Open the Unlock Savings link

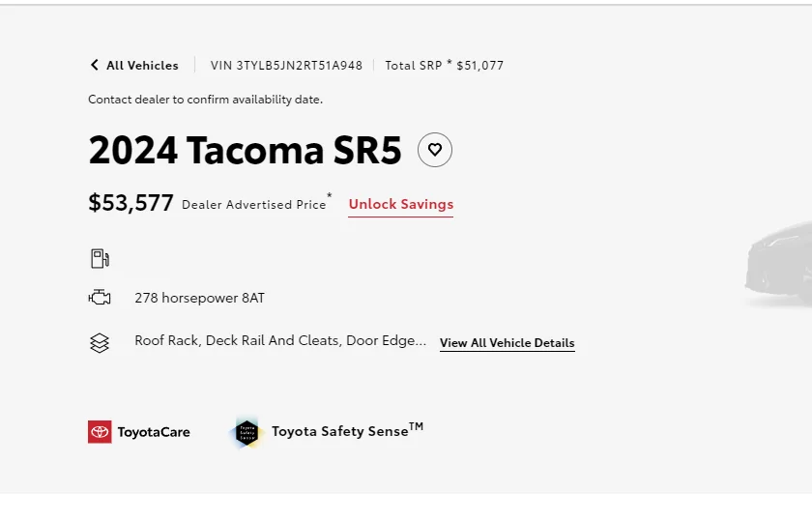pyautogui.click(x=400, y=204)
